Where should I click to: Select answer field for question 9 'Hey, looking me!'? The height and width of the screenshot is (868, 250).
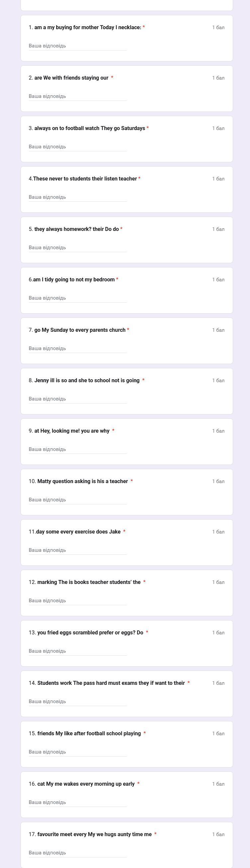click(78, 449)
